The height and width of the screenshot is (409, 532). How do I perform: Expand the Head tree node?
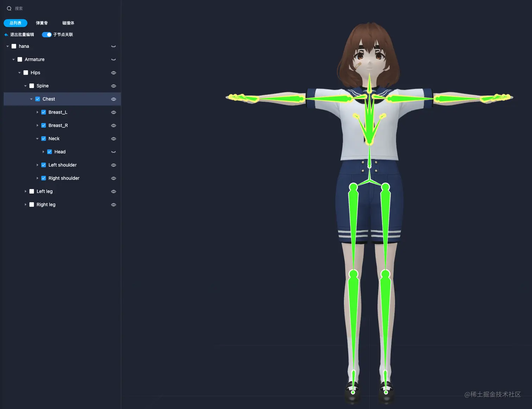coord(43,152)
